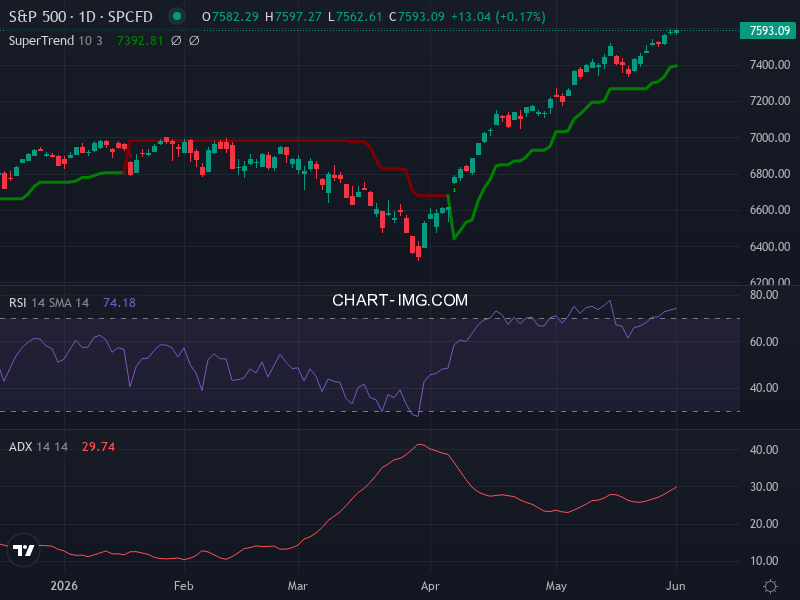Click the 6600.00 price axis label

tap(770, 210)
